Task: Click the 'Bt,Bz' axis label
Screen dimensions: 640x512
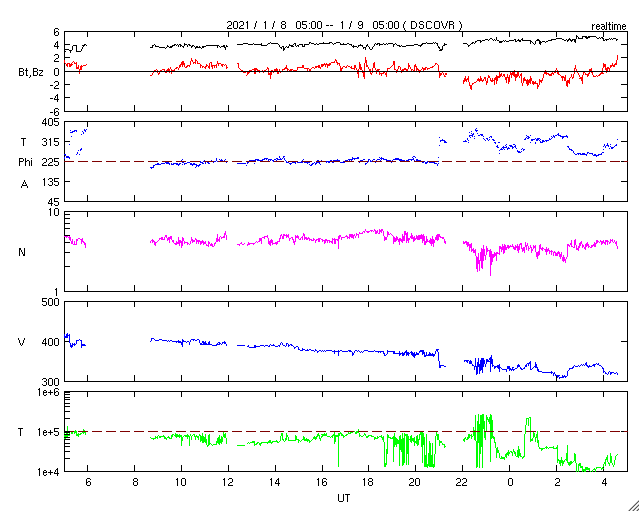Action: coord(31,73)
